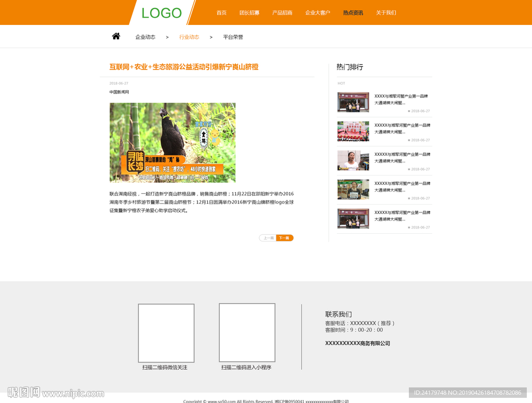Click the article title 互联网+农业+生态旅游公益活动

click(x=184, y=67)
